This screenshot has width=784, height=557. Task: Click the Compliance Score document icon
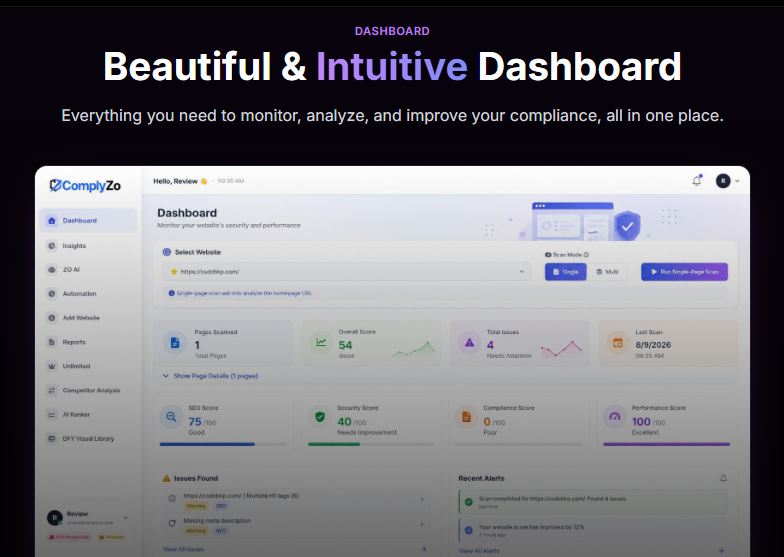466,417
